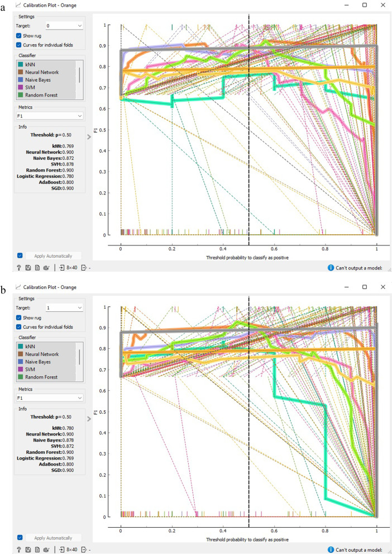Select kNN classifier in Target 0 window

[x=46, y=65]
